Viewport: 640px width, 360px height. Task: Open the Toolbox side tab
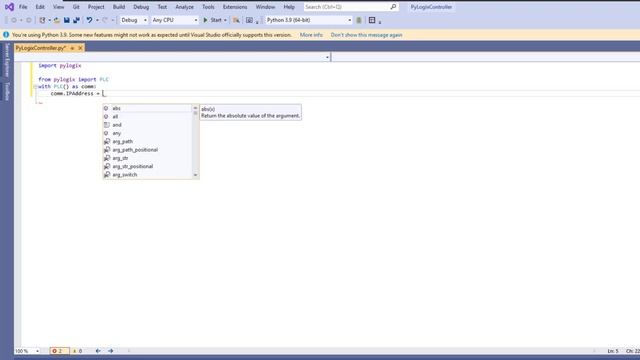click(7, 91)
